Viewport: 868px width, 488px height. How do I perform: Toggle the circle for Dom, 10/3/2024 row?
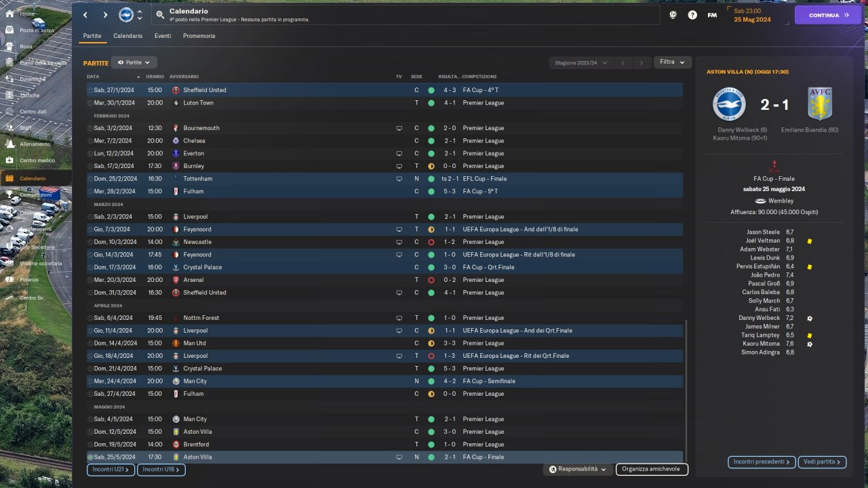(90, 242)
